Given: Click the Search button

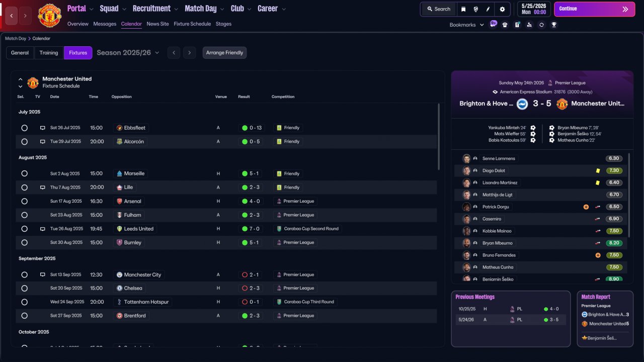Looking at the screenshot, I should pyautogui.click(x=439, y=9).
